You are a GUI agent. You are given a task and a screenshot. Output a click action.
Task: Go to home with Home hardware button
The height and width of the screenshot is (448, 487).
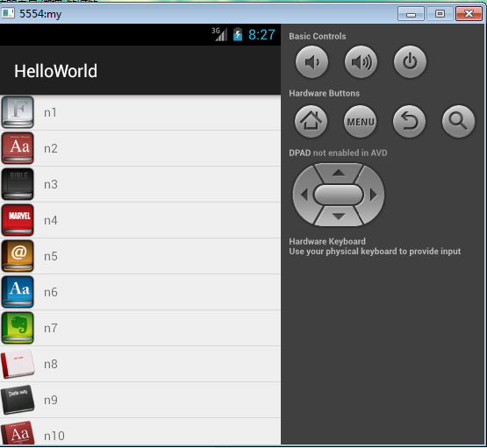tap(311, 121)
